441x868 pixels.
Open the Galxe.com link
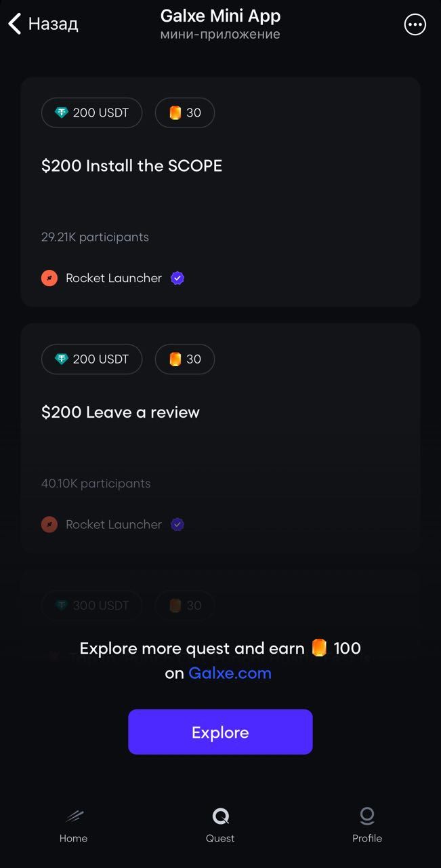229,673
